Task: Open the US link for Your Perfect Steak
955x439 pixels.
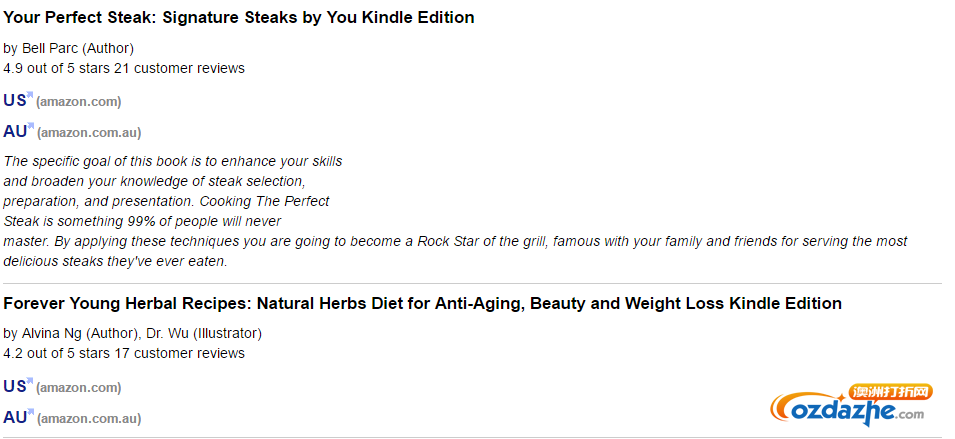Action: [x=15, y=100]
